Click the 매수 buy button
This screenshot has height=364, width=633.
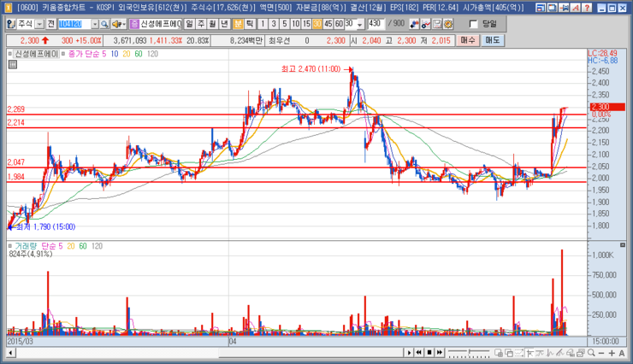[x=468, y=40]
